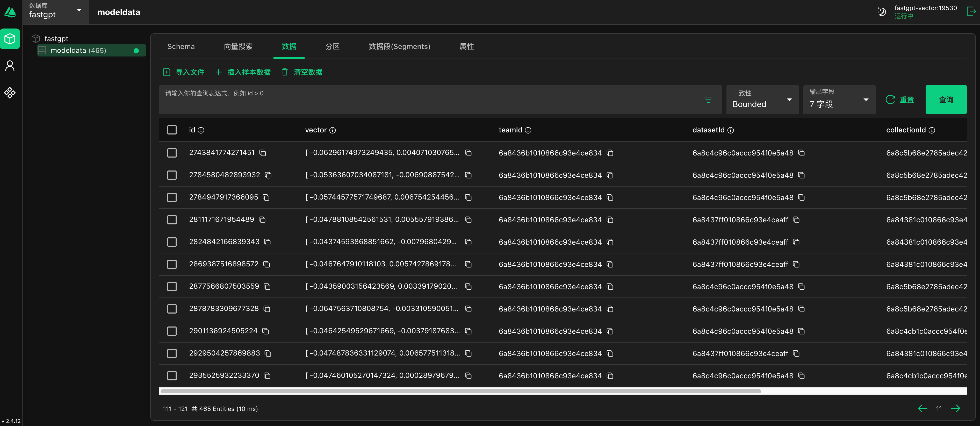The width and height of the screenshot is (980, 426).
Task: Check row 2935525932233370
Action: click(172, 376)
